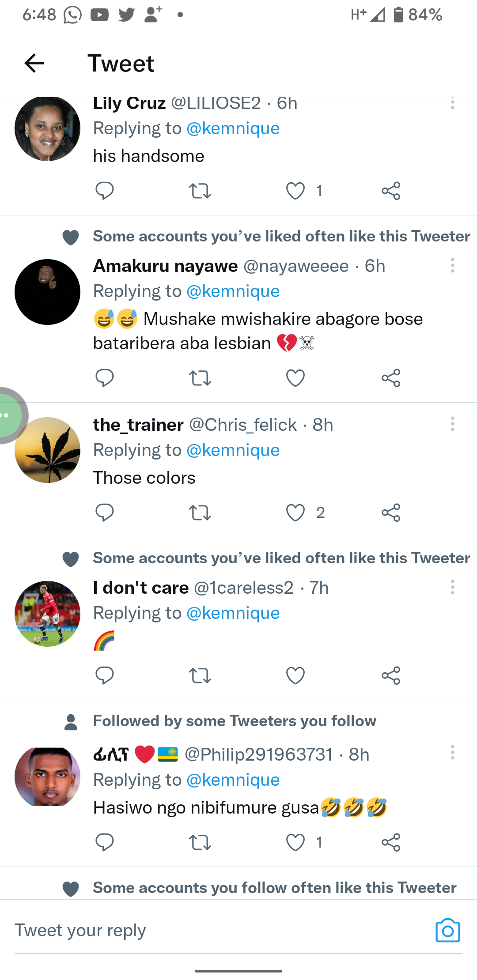477x980 pixels.
Task: Share the 'Hasiwo ngo nibifumure gusa' tweet
Action: point(391,842)
